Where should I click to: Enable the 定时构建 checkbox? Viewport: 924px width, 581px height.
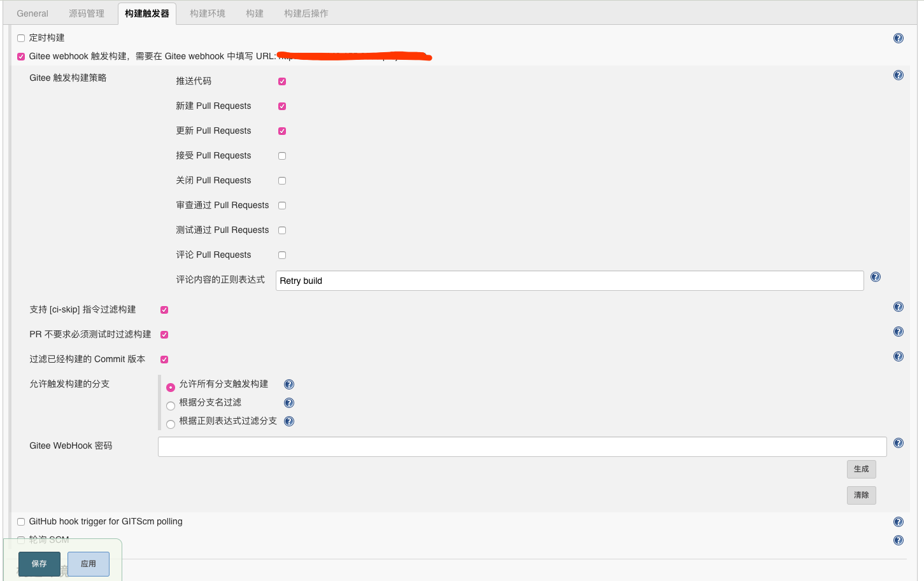(x=21, y=38)
